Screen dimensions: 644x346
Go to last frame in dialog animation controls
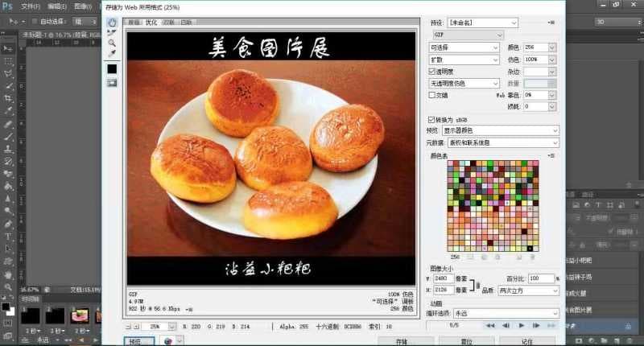click(551, 325)
